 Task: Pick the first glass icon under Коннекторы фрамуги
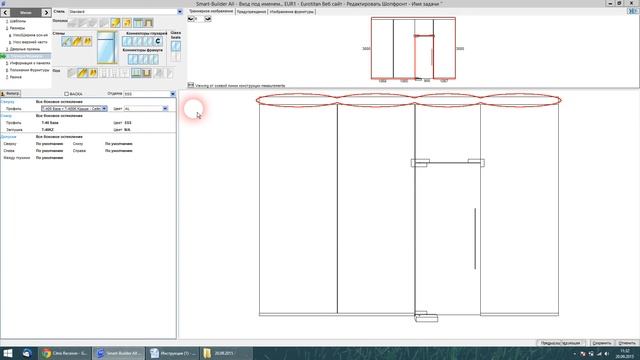pos(133,59)
